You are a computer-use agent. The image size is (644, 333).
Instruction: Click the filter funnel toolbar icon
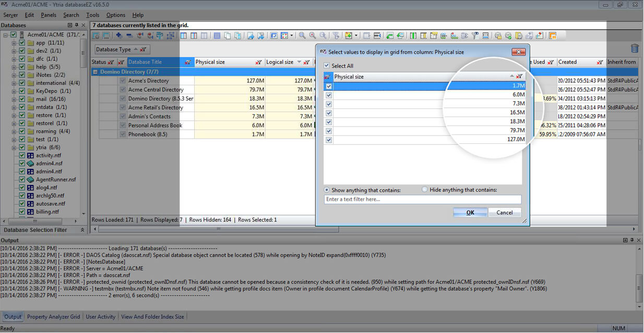[336, 35]
